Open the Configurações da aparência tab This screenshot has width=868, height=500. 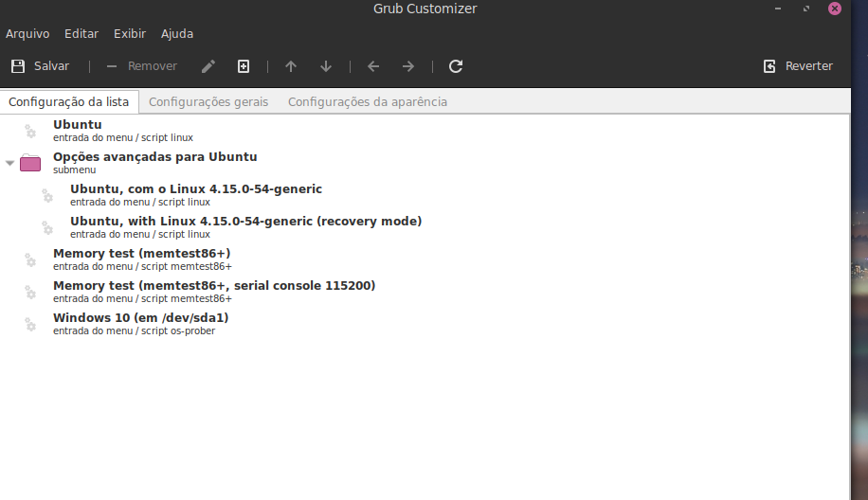coord(367,101)
